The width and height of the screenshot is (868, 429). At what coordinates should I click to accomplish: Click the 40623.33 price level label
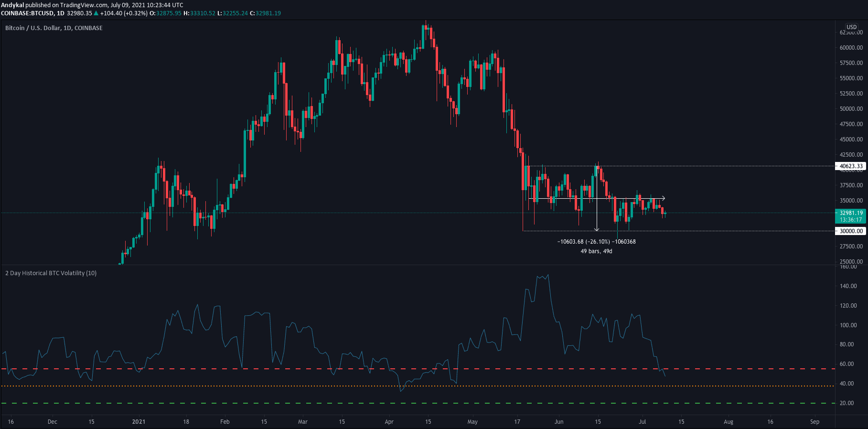click(x=851, y=166)
